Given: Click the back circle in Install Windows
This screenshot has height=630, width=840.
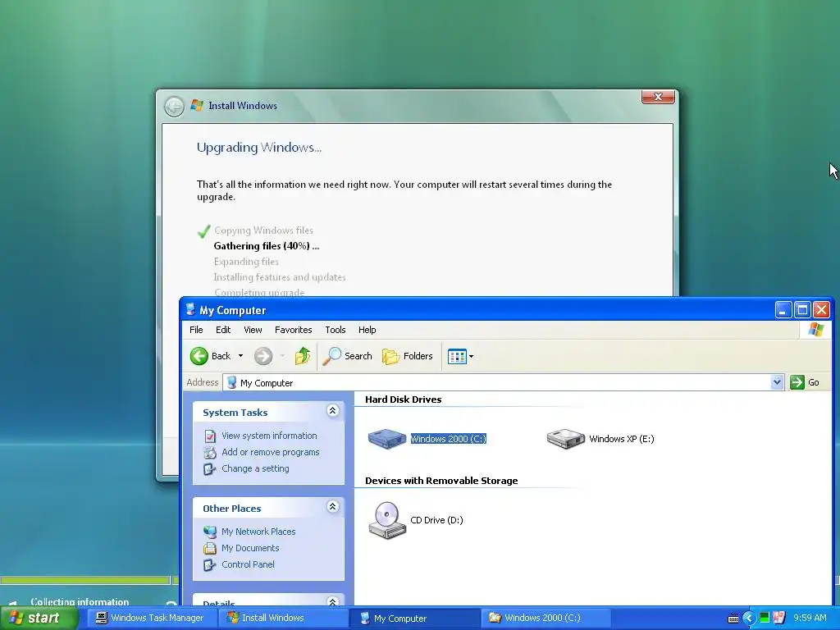Looking at the screenshot, I should pos(174,106).
